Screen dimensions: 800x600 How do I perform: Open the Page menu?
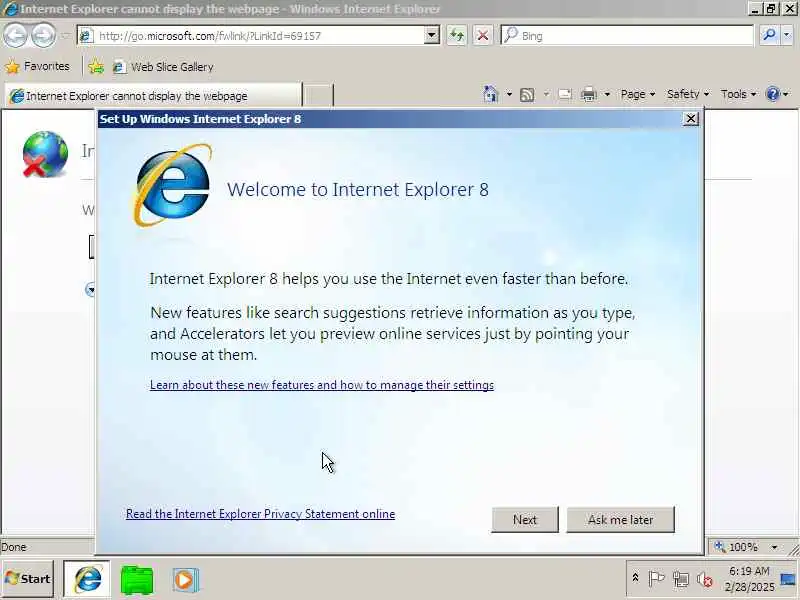coord(637,94)
